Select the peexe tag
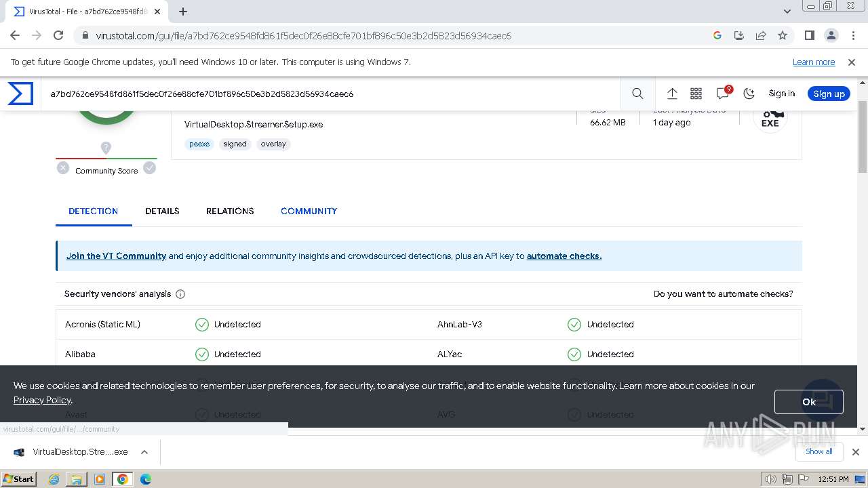 tap(199, 144)
